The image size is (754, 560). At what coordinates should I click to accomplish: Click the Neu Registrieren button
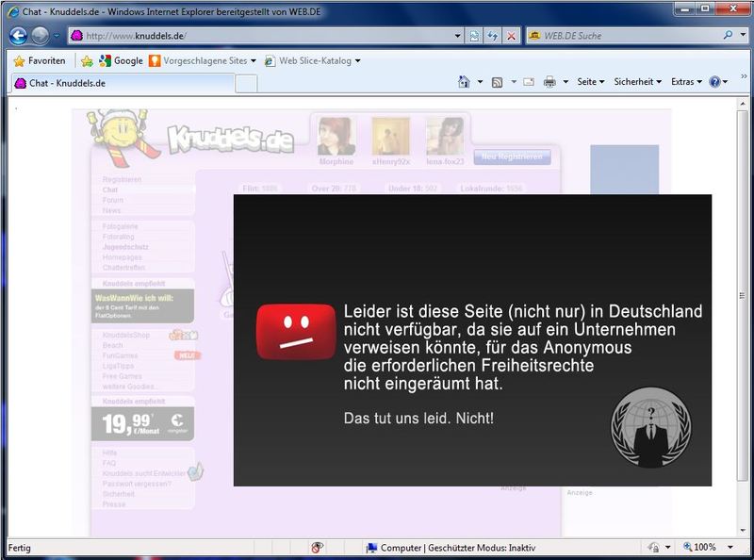512,157
